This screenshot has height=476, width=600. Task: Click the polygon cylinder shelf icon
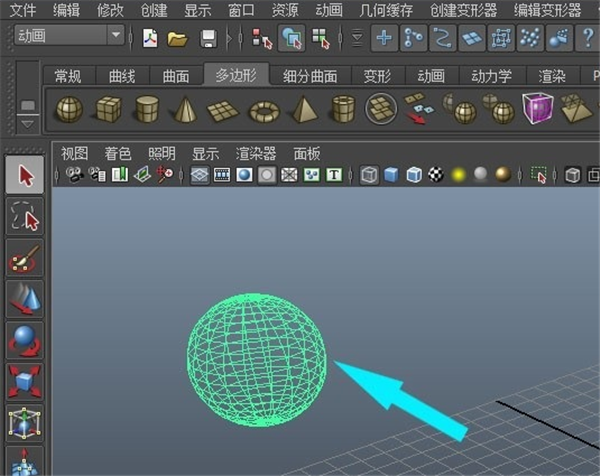click(147, 108)
